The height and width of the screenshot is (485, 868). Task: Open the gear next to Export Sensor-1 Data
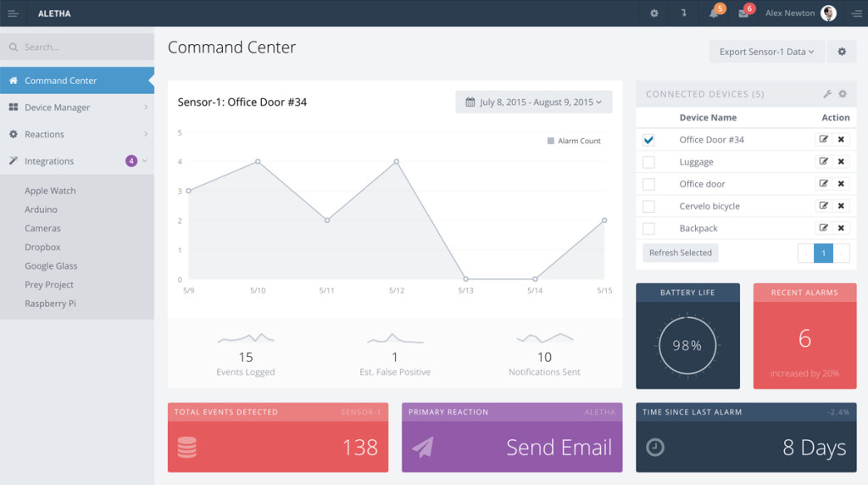[842, 52]
